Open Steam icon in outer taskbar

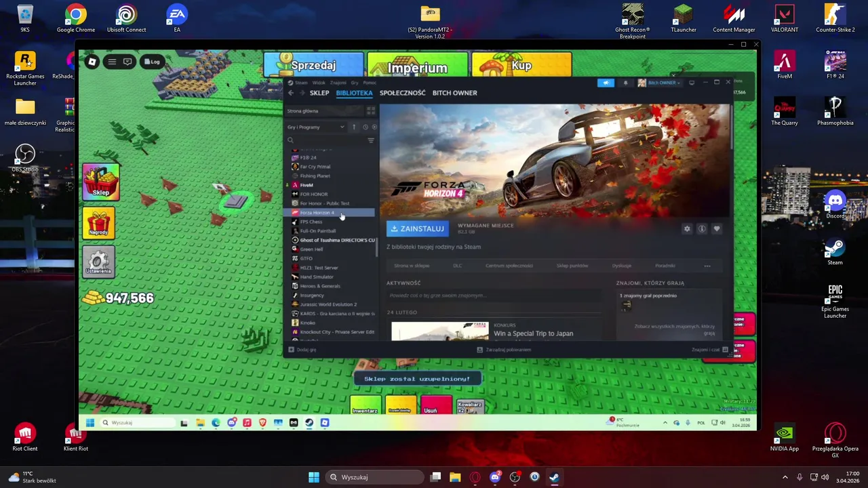pos(554,477)
